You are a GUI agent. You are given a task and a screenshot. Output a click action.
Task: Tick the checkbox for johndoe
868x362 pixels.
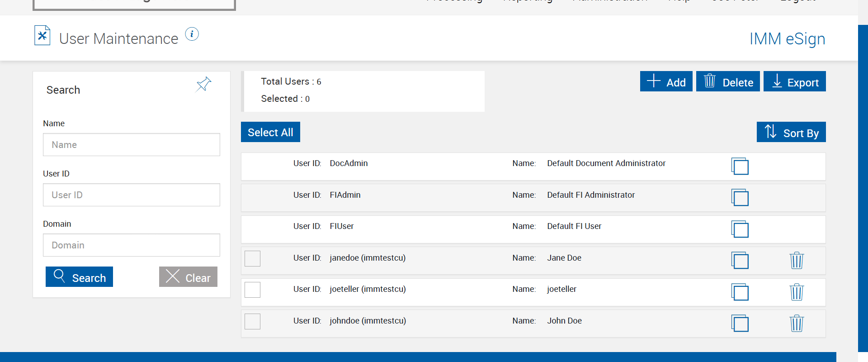pyautogui.click(x=252, y=321)
